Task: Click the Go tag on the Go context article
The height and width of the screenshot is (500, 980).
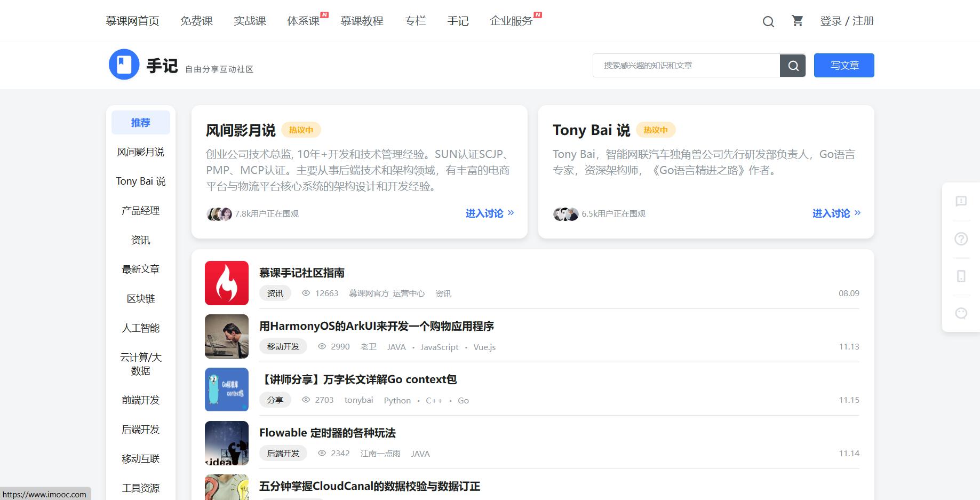Action: pyautogui.click(x=463, y=400)
